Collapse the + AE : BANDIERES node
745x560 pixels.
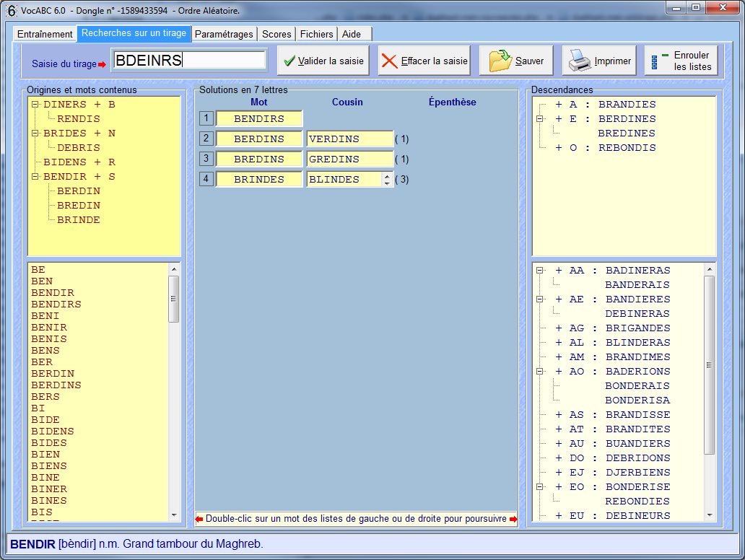coord(540,299)
